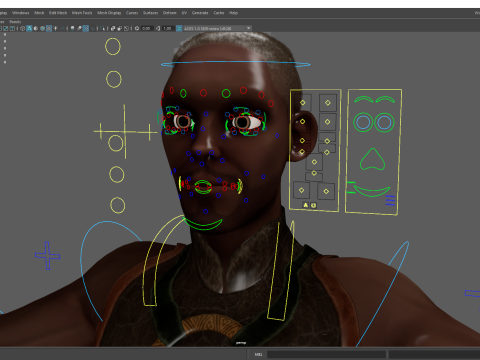
Task: Toggle the view transform icon
Action: pos(179,28)
